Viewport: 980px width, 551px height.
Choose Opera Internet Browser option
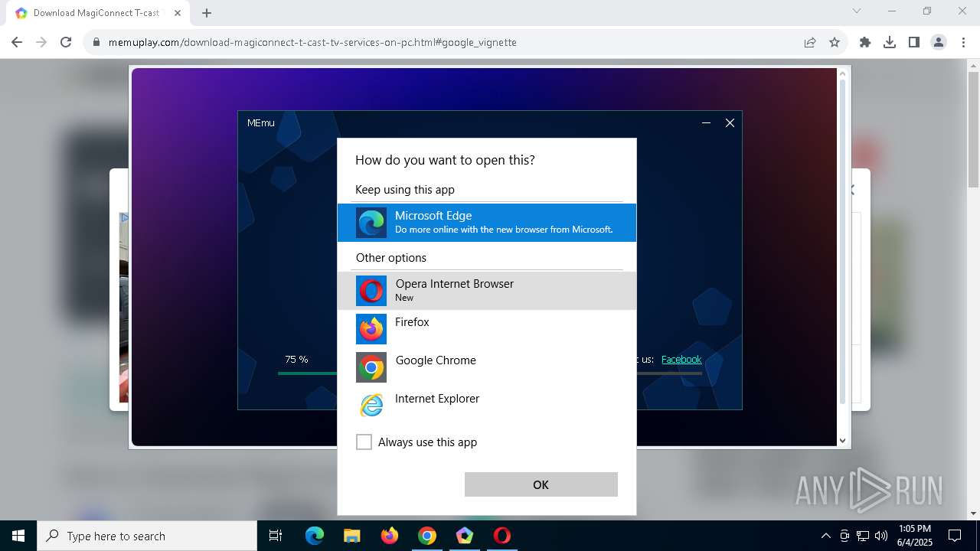tap(486, 291)
